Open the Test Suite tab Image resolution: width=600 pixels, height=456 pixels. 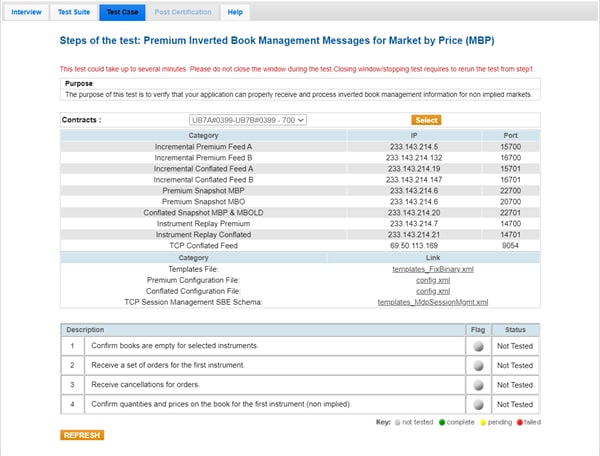[72, 12]
